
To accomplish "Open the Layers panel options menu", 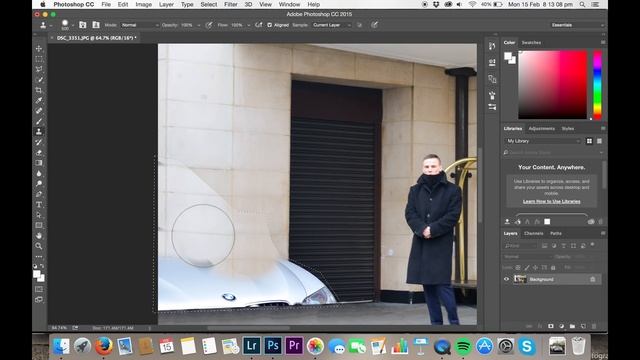I will coord(603,233).
